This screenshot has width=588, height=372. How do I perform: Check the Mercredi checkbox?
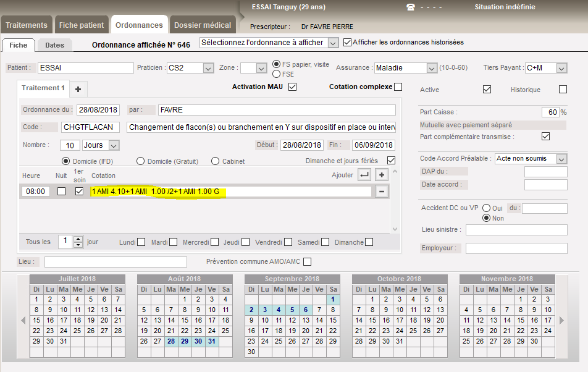coord(214,242)
